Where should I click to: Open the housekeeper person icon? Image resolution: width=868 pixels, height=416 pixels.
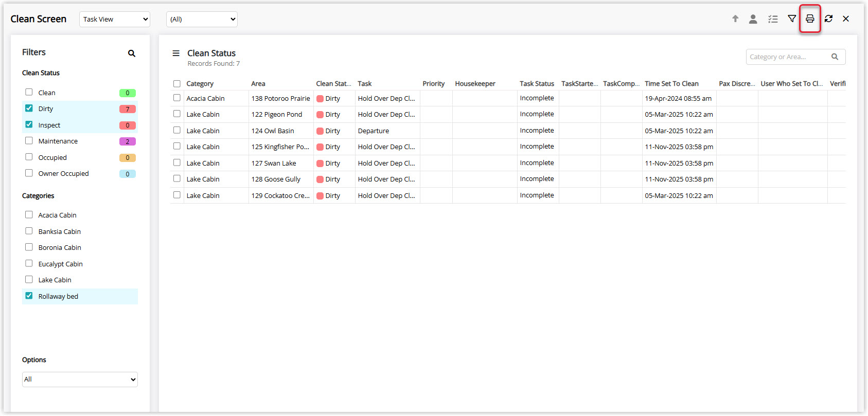(x=753, y=19)
